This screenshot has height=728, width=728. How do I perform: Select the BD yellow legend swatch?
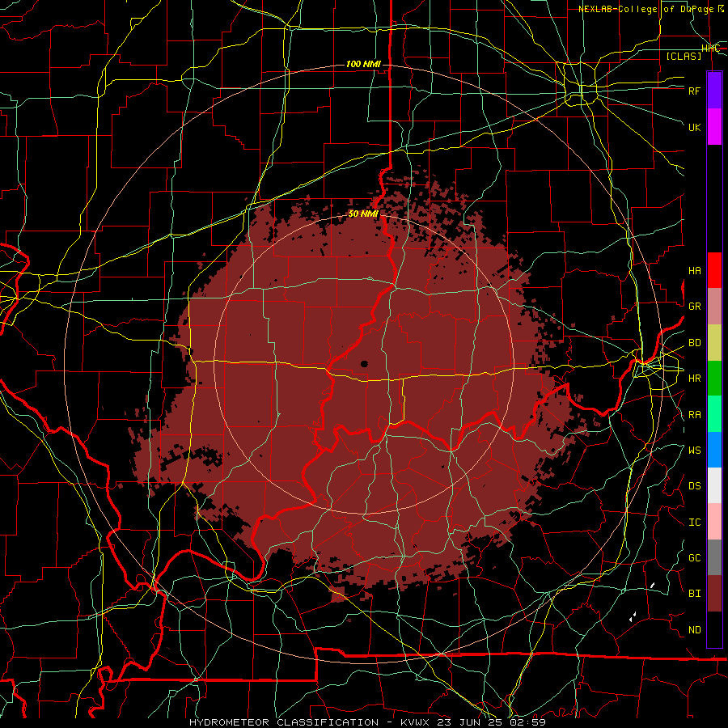point(714,343)
